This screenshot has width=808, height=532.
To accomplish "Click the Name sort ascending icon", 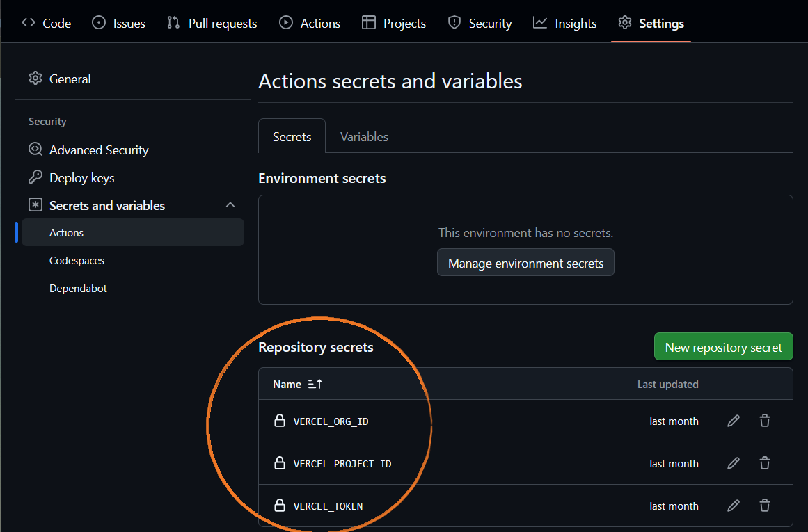I will coord(315,384).
